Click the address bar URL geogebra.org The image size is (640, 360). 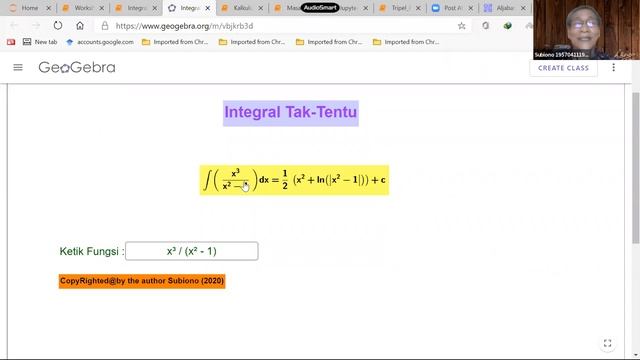[184, 26]
